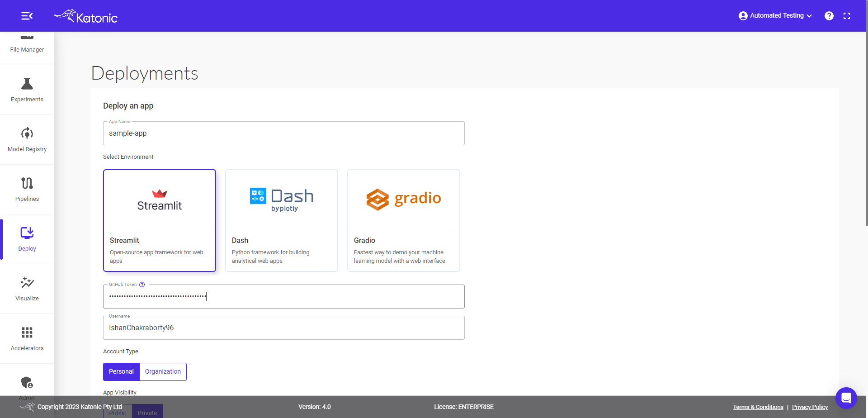This screenshot has width=868, height=418.
Task: Collapse the sidebar with the hamburger icon
Action: point(27,16)
